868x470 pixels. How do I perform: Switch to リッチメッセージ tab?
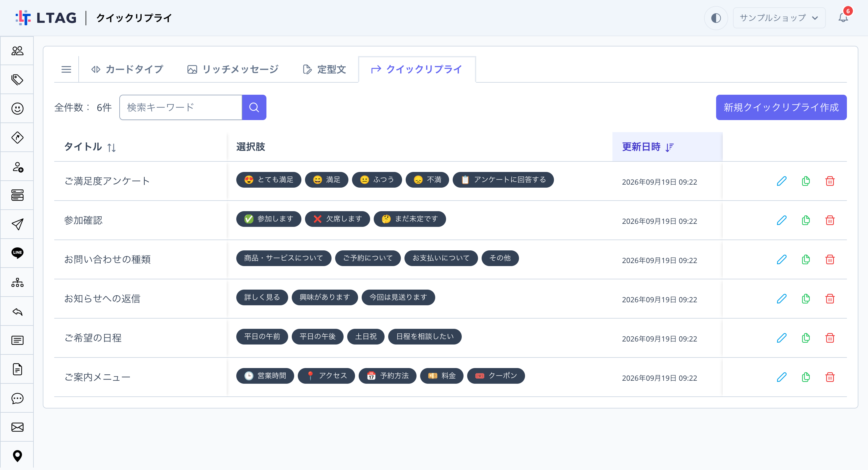click(233, 69)
